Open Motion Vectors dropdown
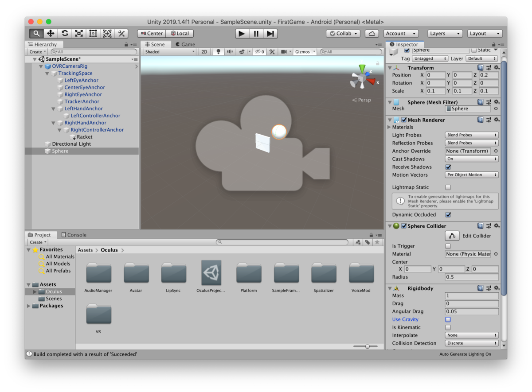This screenshot has width=532, height=392. pyautogui.click(x=472, y=175)
